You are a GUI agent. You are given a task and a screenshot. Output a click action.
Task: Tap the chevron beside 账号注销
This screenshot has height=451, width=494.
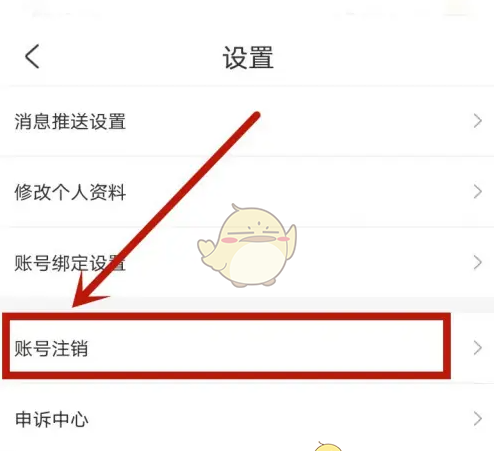(478, 348)
